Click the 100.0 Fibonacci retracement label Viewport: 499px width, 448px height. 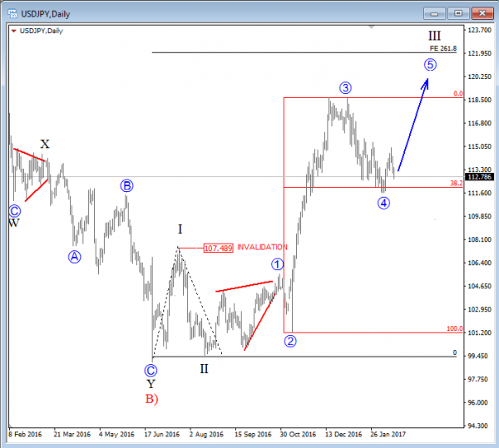click(x=454, y=328)
